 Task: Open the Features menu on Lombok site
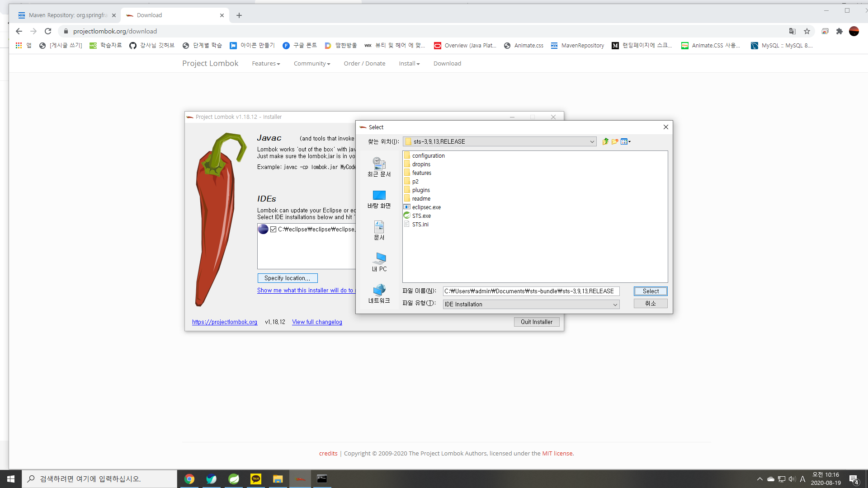pos(266,63)
